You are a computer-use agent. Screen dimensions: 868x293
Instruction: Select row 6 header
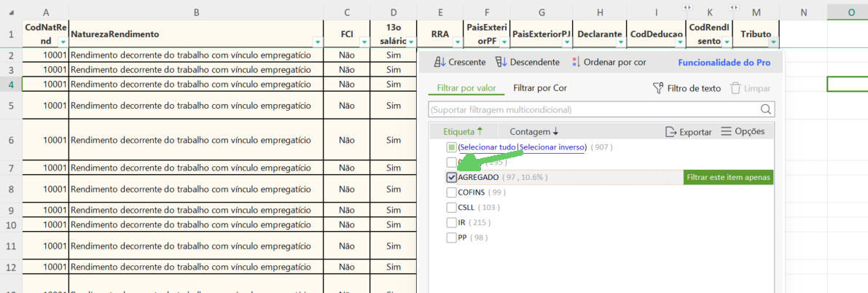click(x=11, y=140)
